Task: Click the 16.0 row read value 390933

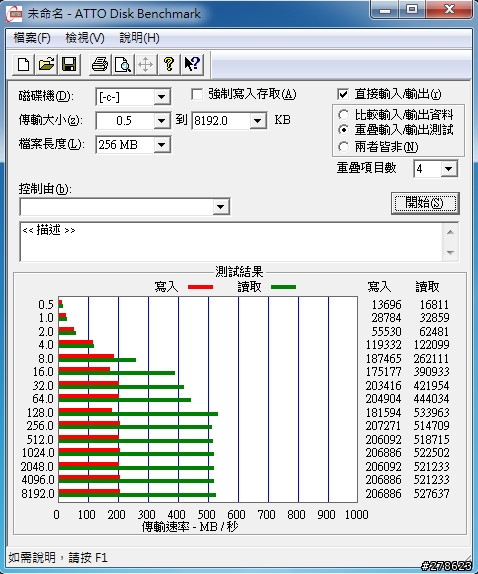Action: pyautogui.click(x=431, y=372)
